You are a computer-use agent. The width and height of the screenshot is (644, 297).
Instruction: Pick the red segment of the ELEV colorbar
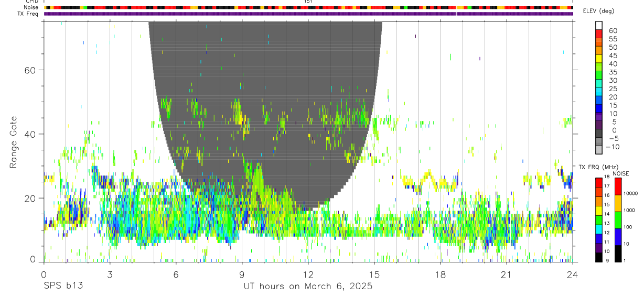[599, 32]
